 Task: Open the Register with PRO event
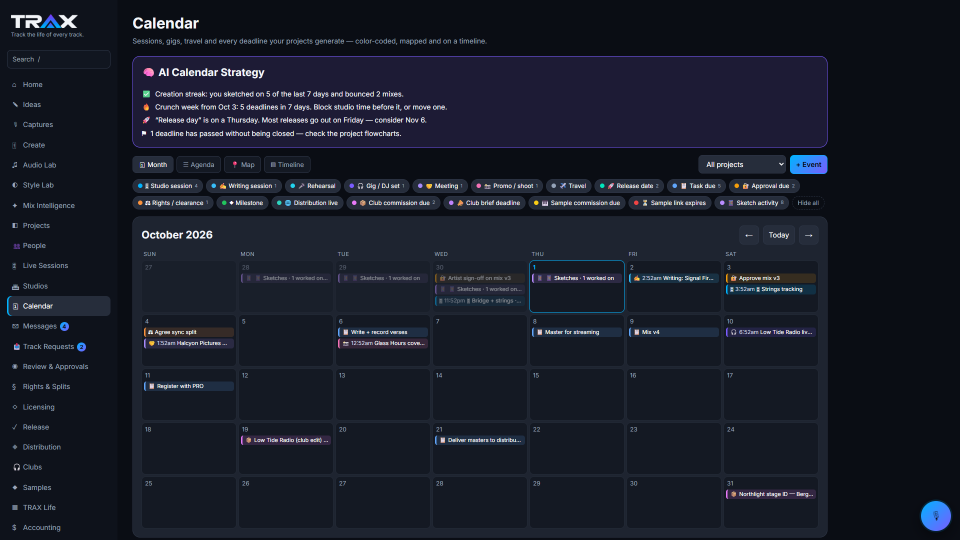[189, 386]
